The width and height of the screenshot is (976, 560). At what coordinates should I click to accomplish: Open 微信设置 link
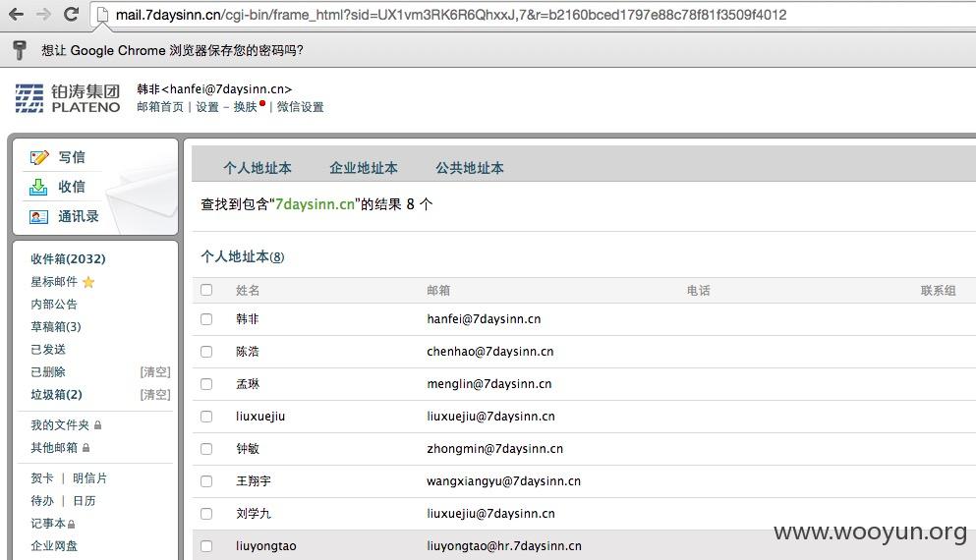300,107
